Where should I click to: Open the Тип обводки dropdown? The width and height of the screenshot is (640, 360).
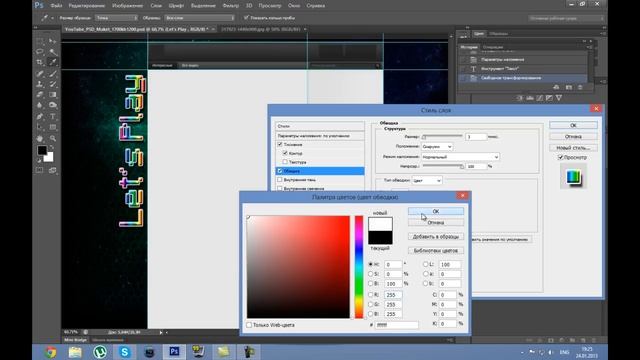427,180
